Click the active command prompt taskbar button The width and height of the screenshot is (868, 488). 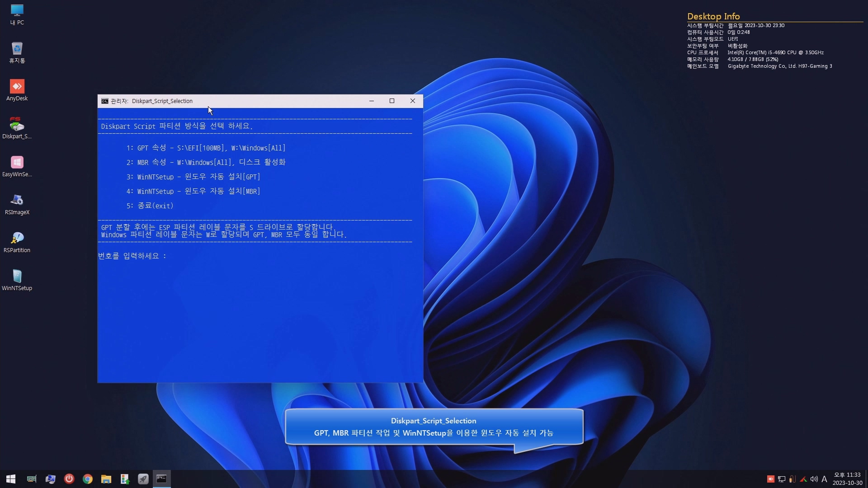161,479
